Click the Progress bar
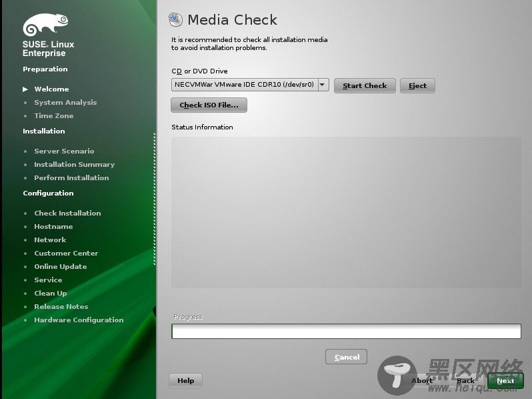Image resolution: width=532 pixels, height=399 pixels. 346,331
